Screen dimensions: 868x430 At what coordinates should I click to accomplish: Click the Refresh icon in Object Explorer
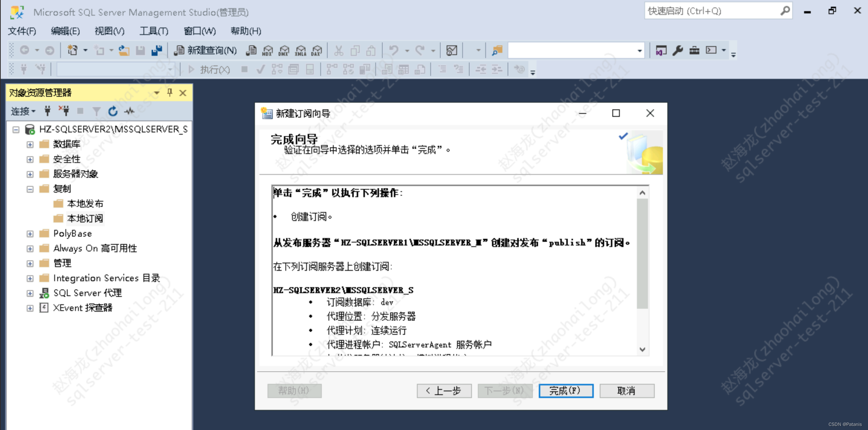[113, 111]
